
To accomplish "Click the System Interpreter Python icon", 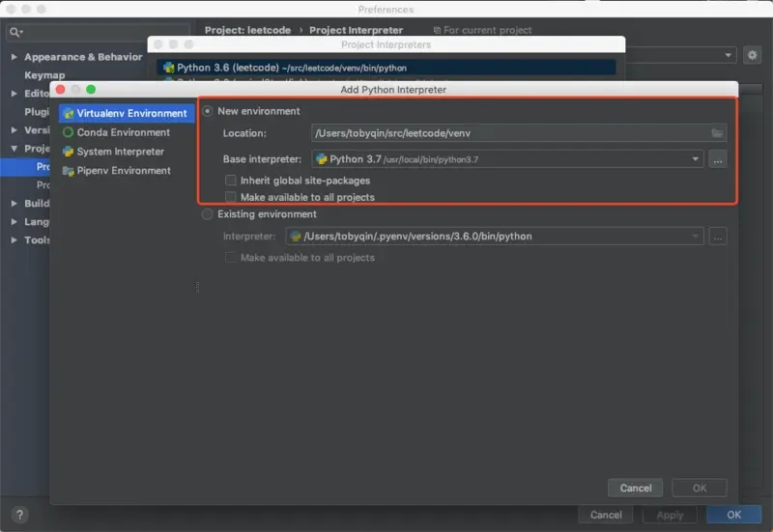I will point(68,152).
